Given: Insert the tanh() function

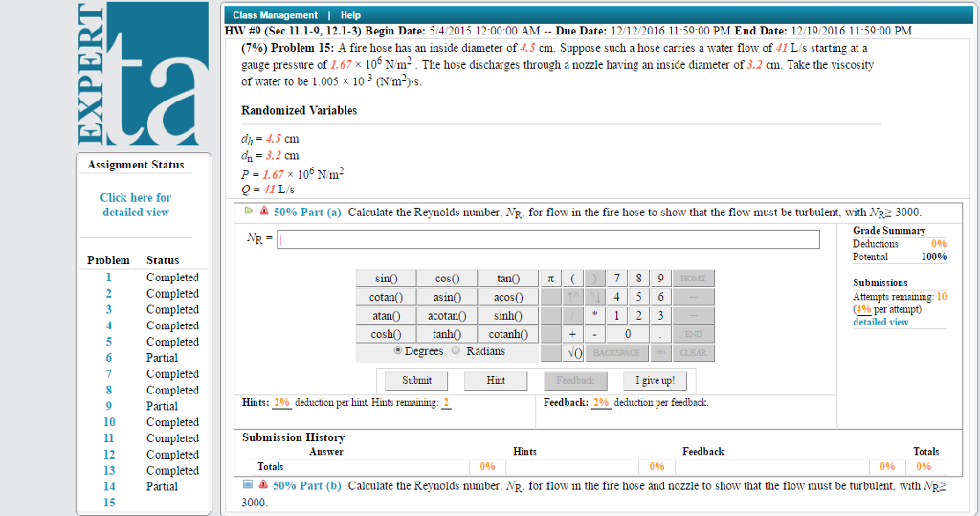Looking at the screenshot, I should (447, 335).
